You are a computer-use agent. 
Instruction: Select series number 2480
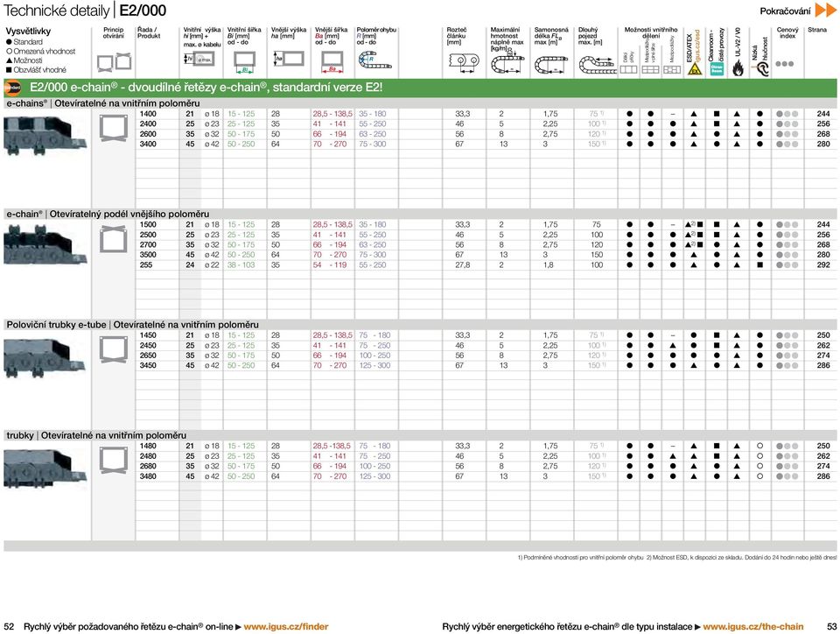coord(148,456)
